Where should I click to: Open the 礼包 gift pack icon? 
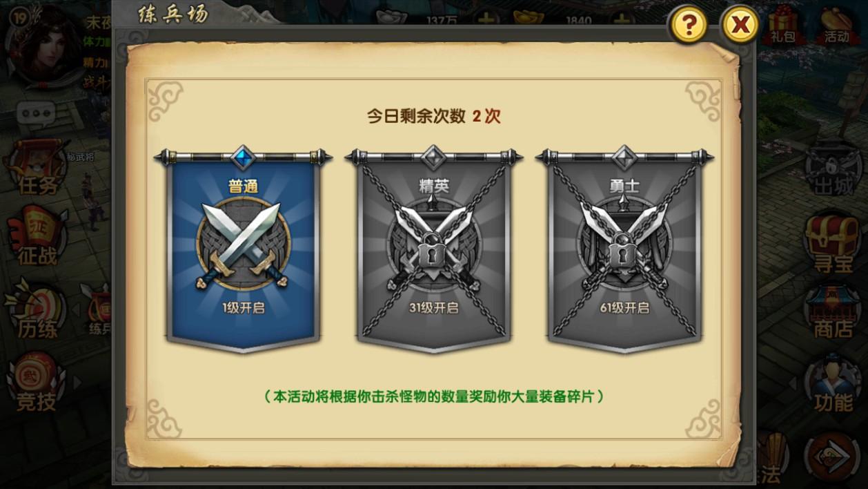pos(785,24)
